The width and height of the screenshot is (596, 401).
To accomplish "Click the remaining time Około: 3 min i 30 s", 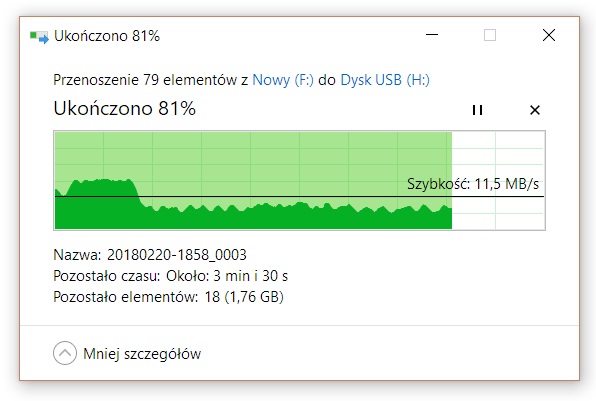I will pyautogui.click(x=227, y=276).
